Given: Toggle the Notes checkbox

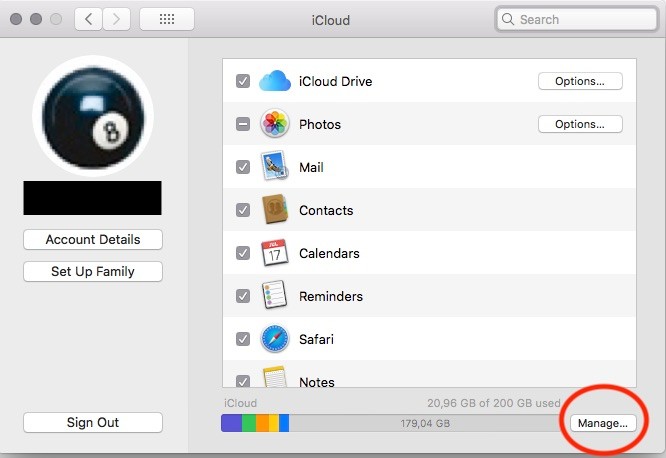Looking at the screenshot, I should [243, 381].
